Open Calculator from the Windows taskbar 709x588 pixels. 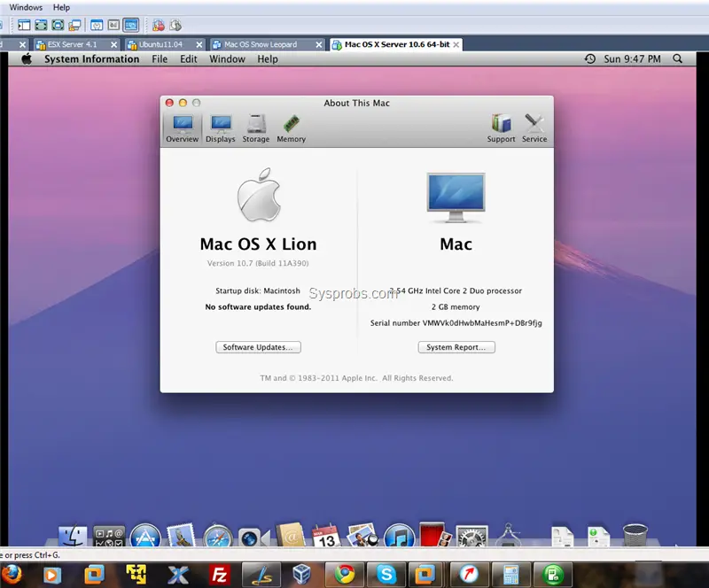tap(511, 575)
